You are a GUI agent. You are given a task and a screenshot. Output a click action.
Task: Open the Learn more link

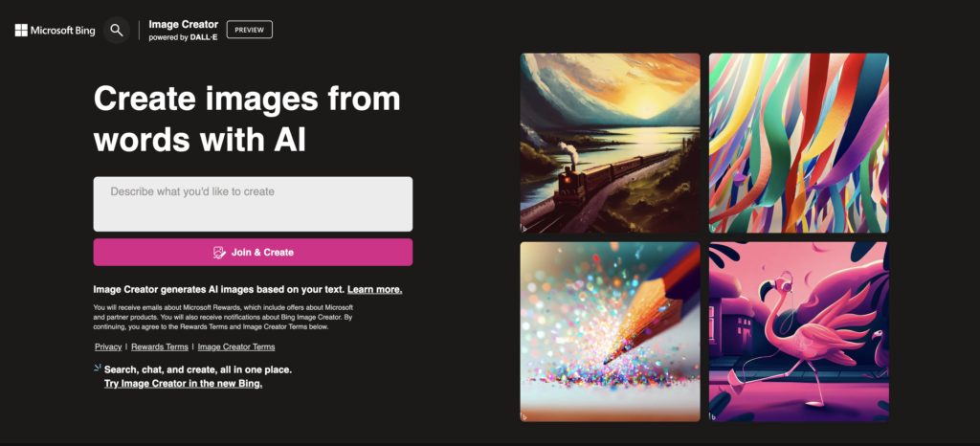[x=375, y=289]
